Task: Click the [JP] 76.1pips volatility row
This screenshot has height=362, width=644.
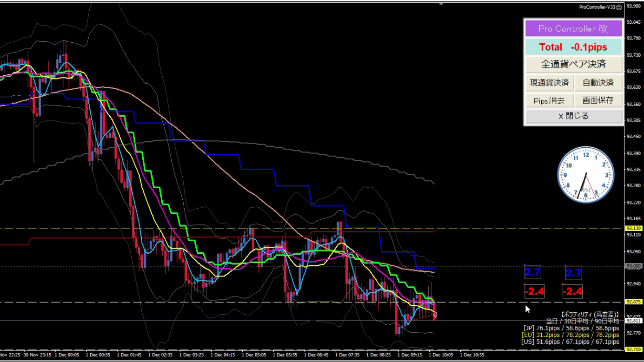Action: (x=571, y=328)
